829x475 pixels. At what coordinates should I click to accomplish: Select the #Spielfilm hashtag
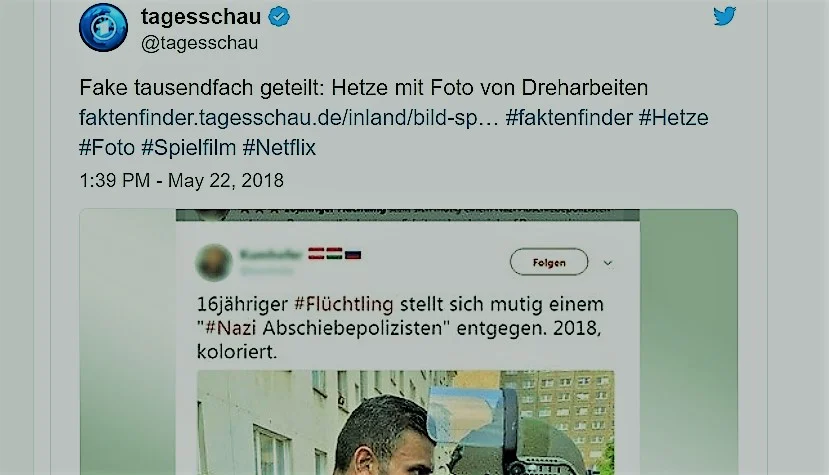[x=189, y=148]
